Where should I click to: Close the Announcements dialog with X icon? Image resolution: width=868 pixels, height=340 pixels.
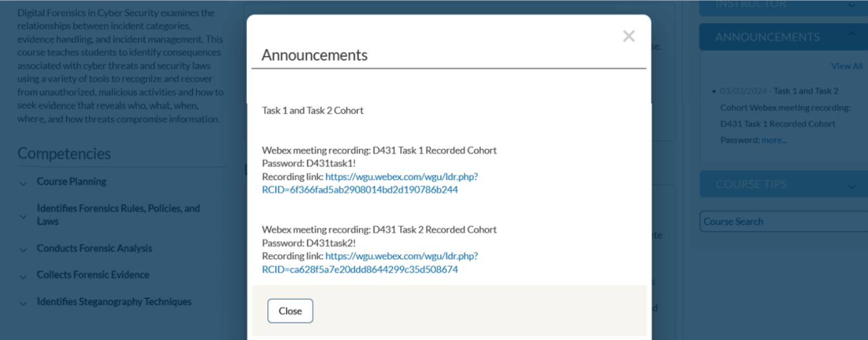(x=629, y=36)
